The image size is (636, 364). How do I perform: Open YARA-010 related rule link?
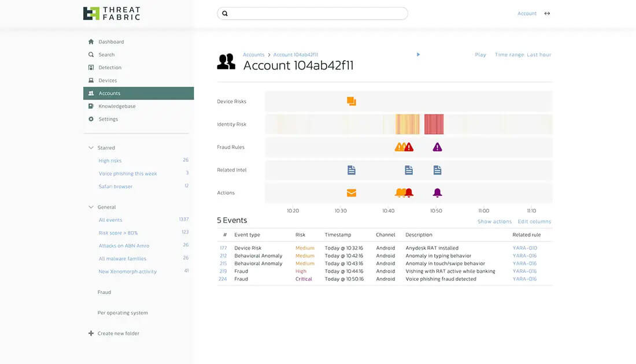click(x=524, y=248)
